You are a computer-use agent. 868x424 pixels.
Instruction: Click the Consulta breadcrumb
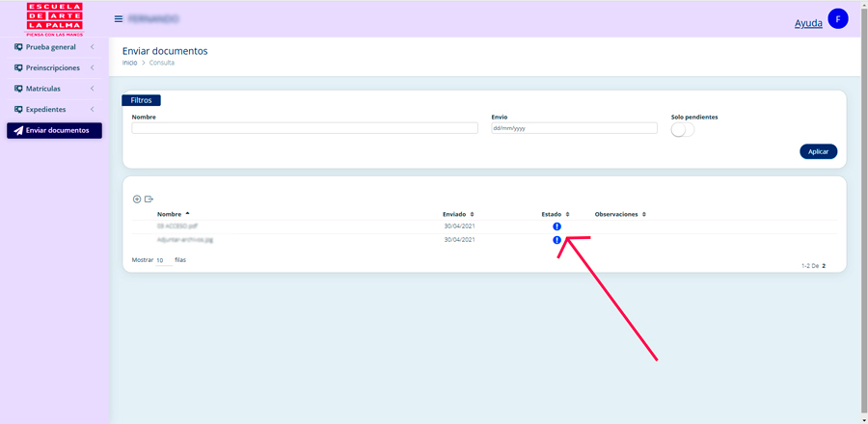point(162,63)
